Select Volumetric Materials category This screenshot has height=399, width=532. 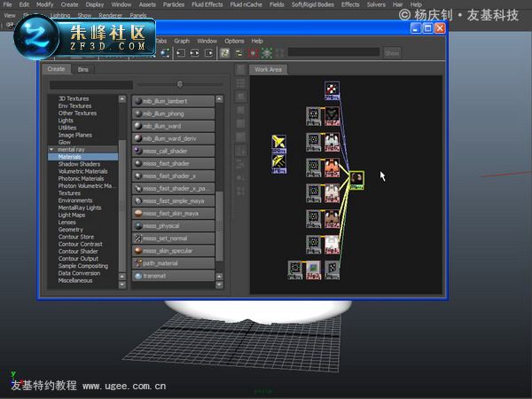[82, 171]
